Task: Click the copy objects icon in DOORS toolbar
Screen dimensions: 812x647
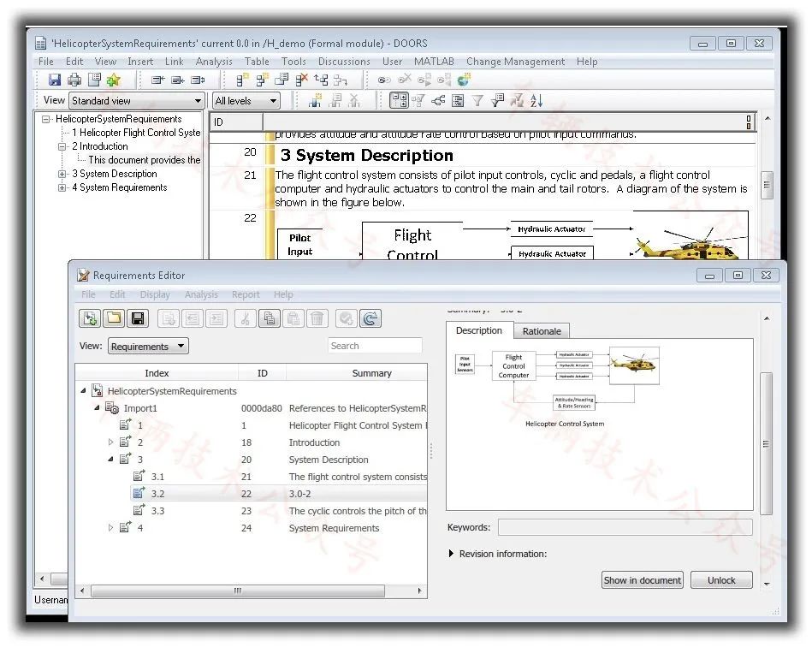Action: [282, 80]
